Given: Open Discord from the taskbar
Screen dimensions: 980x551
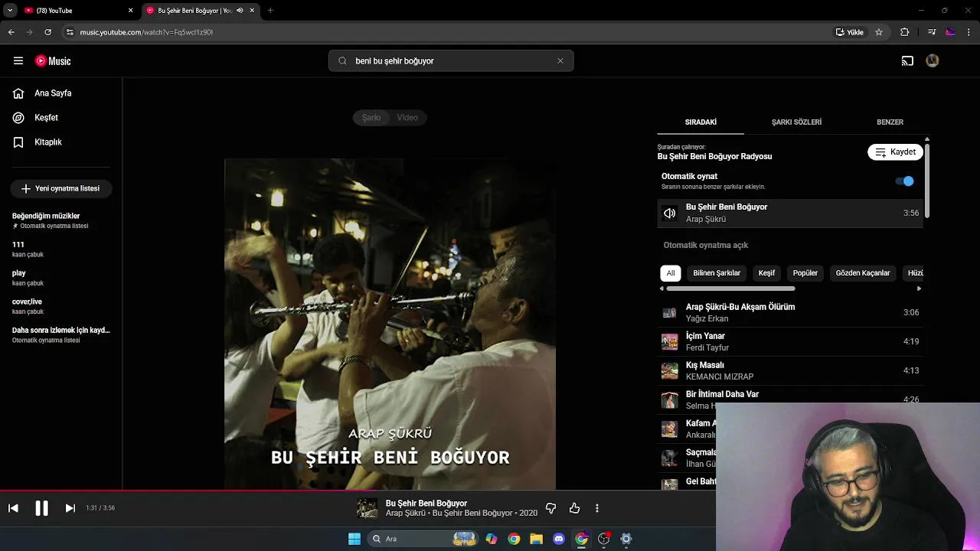Looking at the screenshot, I should pos(558,539).
